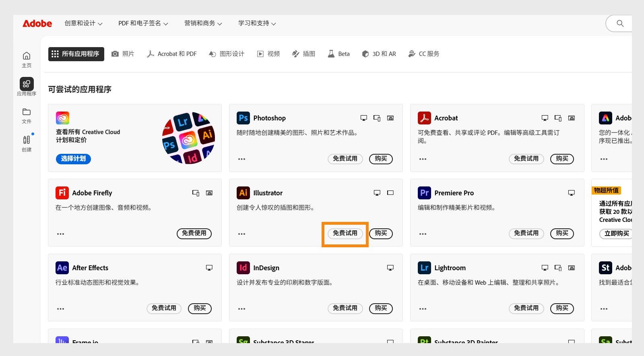Switch to the CC 服务 tab
This screenshot has height=356, width=644.
tap(423, 54)
